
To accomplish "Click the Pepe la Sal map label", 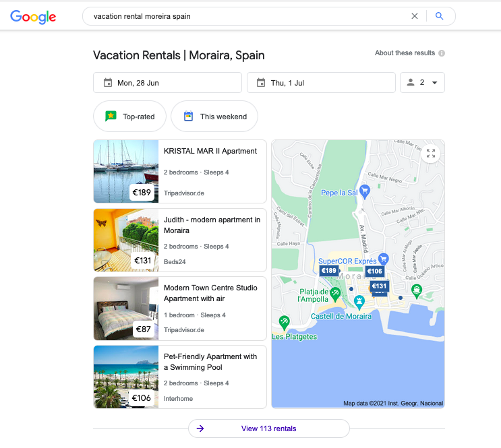I will [x=339, y=193].
